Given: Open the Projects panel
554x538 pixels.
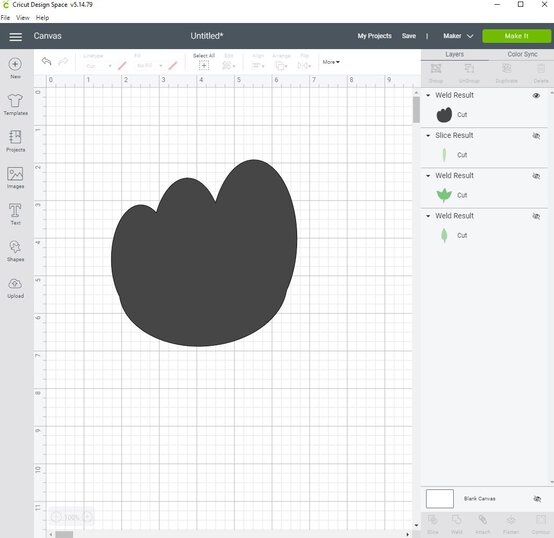Looking at the screenshot, I should coord(15,141).
